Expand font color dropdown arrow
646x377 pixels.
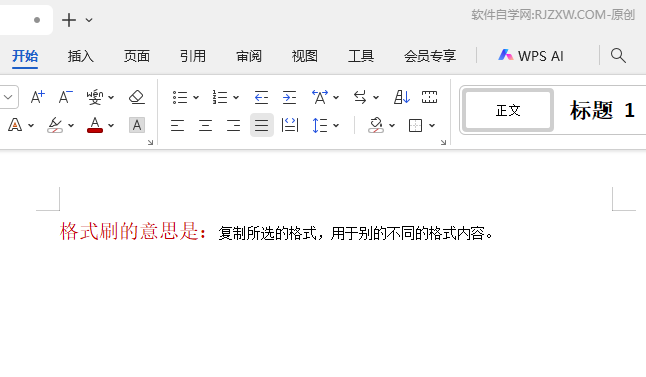(x=111, y=125)
